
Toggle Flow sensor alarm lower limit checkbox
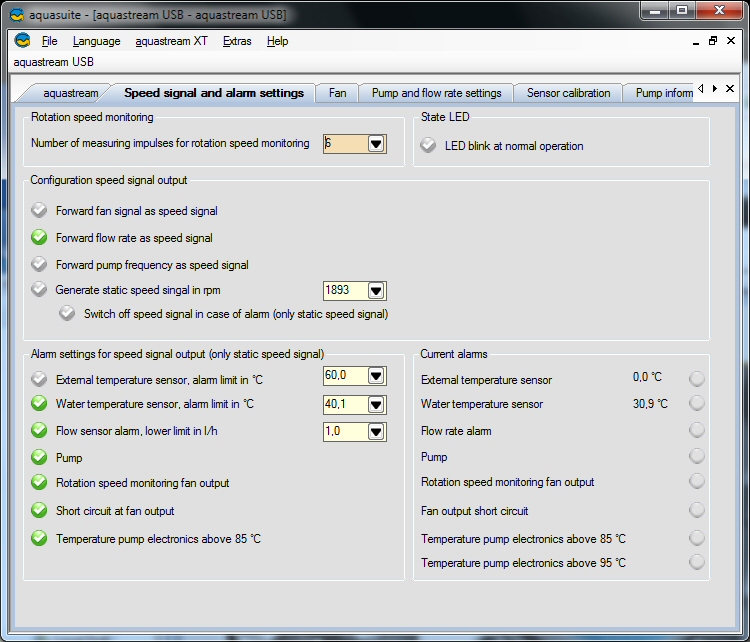point(39,430)
